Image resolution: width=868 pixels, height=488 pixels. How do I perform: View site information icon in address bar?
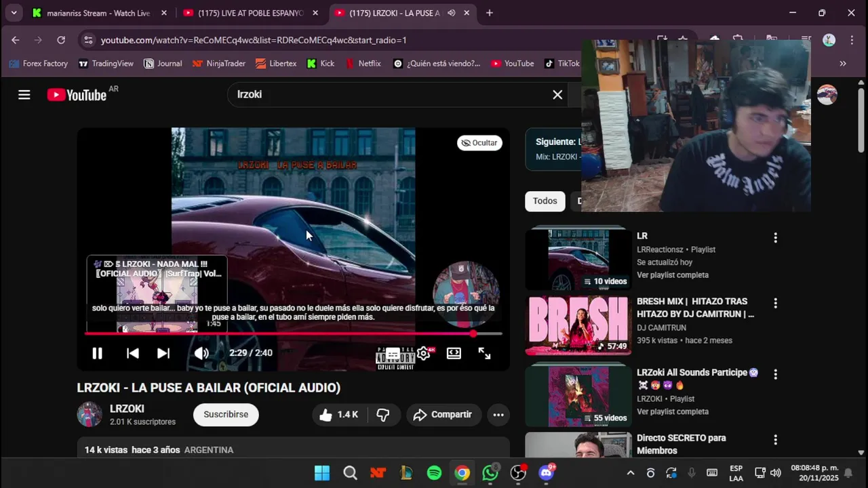88,40
